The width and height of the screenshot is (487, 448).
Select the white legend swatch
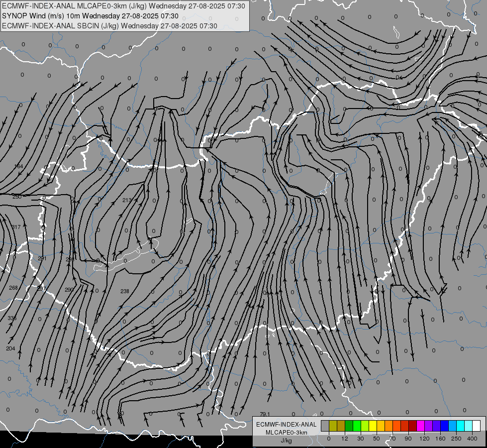tap(477, 426)
